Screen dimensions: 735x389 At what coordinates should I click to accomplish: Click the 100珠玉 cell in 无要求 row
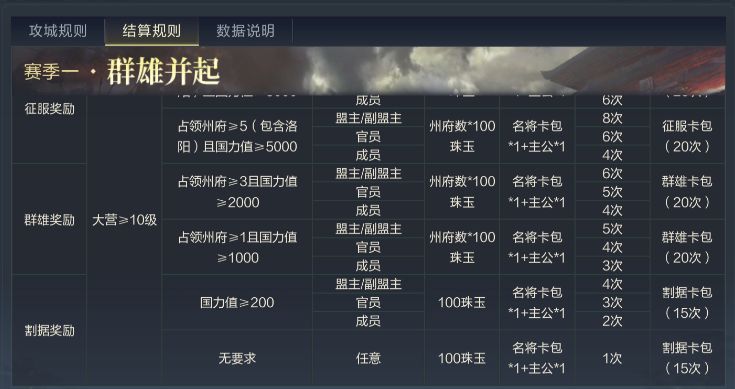tap(462, 358)
